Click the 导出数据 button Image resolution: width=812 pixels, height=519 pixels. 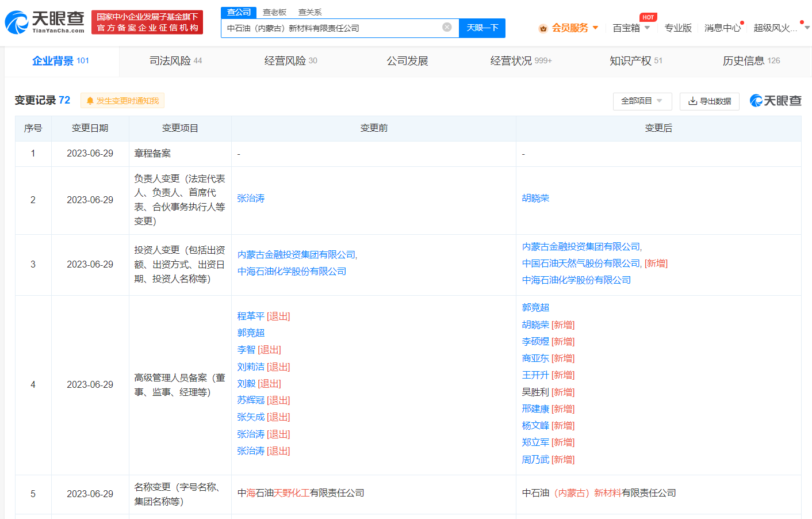click(x=709, y=101)
